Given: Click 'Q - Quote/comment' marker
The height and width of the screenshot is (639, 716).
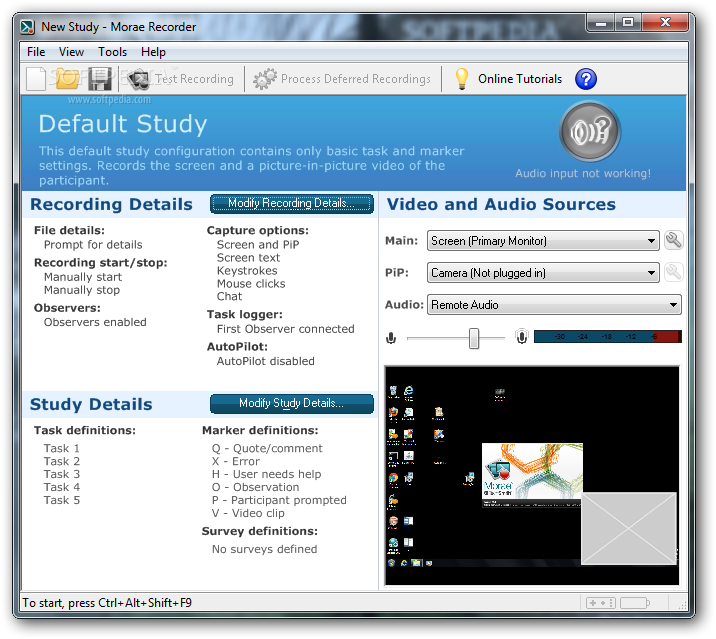Looking at the screenshot, I should click(267, 449).
